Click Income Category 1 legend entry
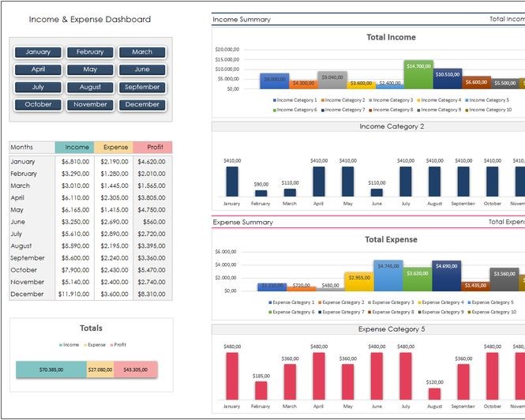Screen dimensions: 525x420 [298, 100]
